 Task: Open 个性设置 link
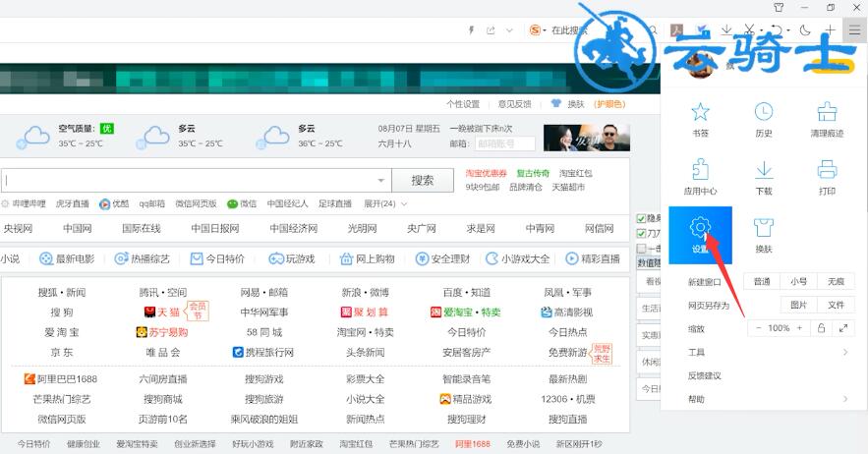tap(463, 103)
